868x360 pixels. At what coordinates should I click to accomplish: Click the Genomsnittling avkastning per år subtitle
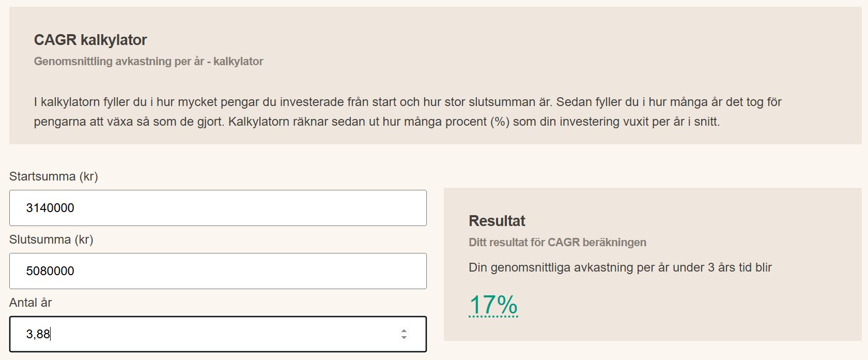[x=148, y=61]
